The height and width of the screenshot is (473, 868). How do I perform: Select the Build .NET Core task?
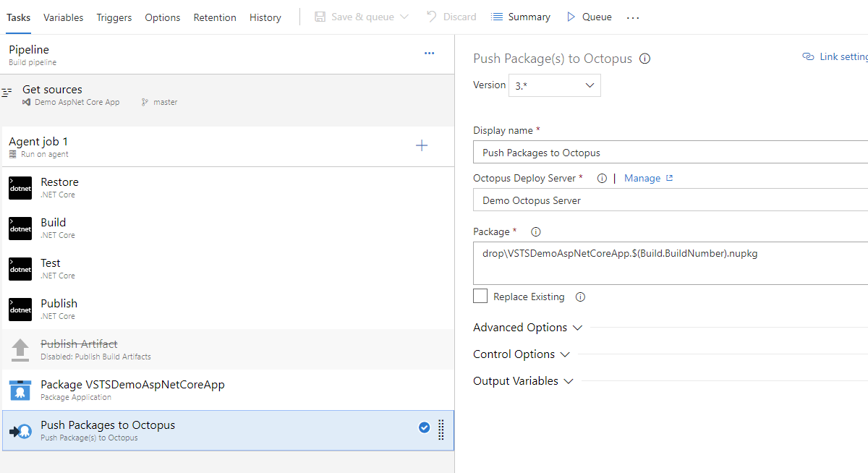53,228
